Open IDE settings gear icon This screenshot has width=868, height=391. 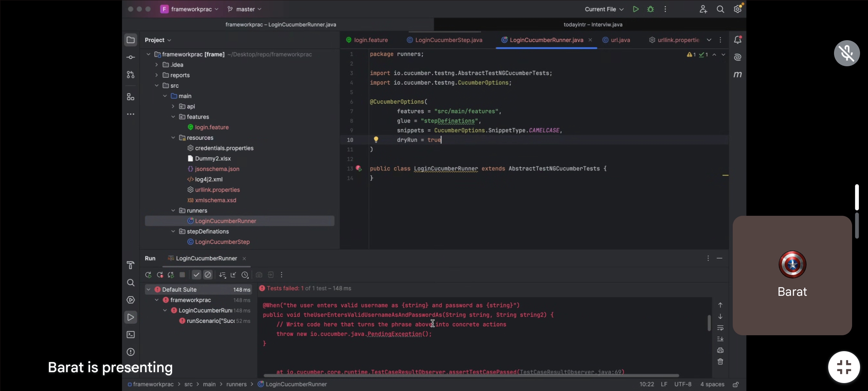(738, 9)
